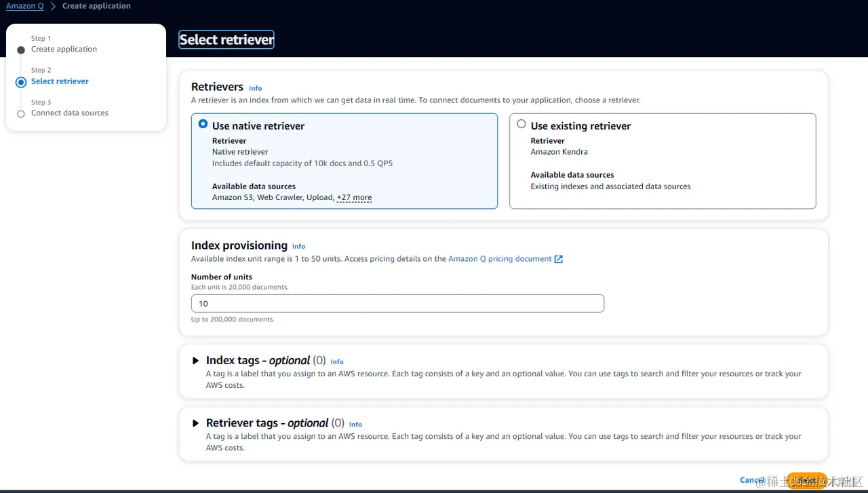Click 'Each unit is 20,000 documents.' text
Screen dimensions: 868x493
click(239, 288)
